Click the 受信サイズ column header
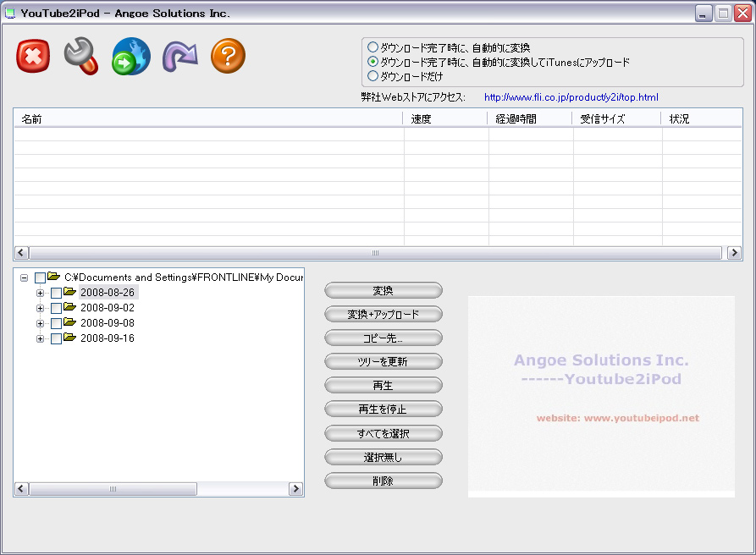The height and width of the screenshot is (555, 756). point(616,118)
